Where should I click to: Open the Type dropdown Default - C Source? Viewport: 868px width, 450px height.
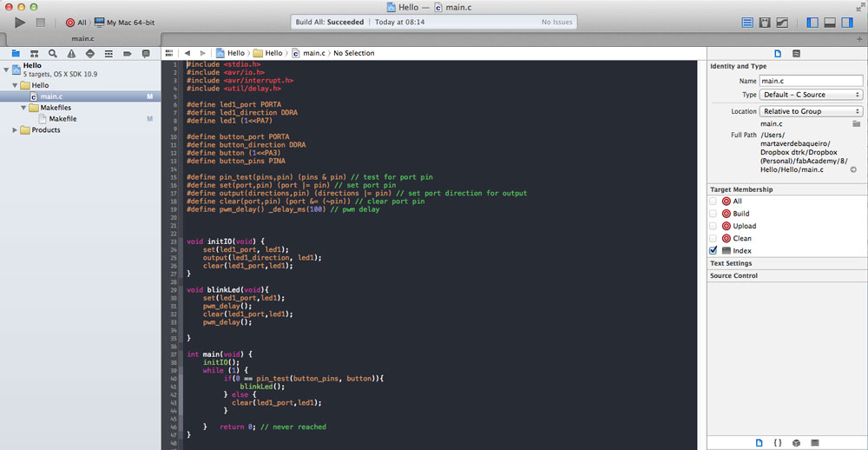[x=811, y=95]
